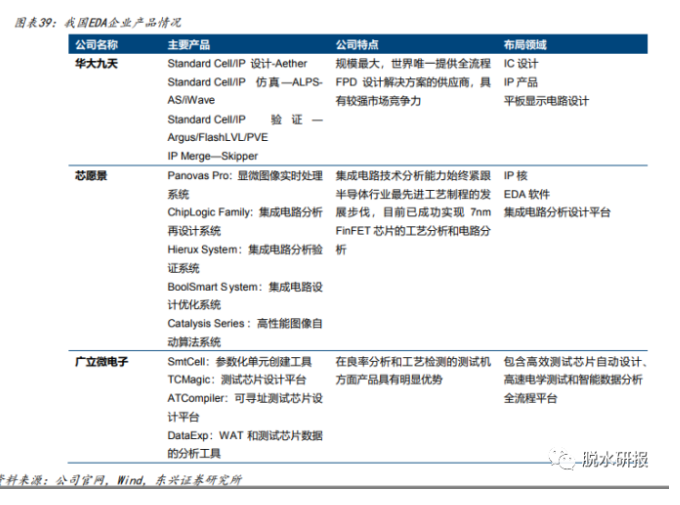Click '集成电路技术分析能力始终紧跟' line
680x505 pixels.
pyautogui.click(x=413, y=176)
